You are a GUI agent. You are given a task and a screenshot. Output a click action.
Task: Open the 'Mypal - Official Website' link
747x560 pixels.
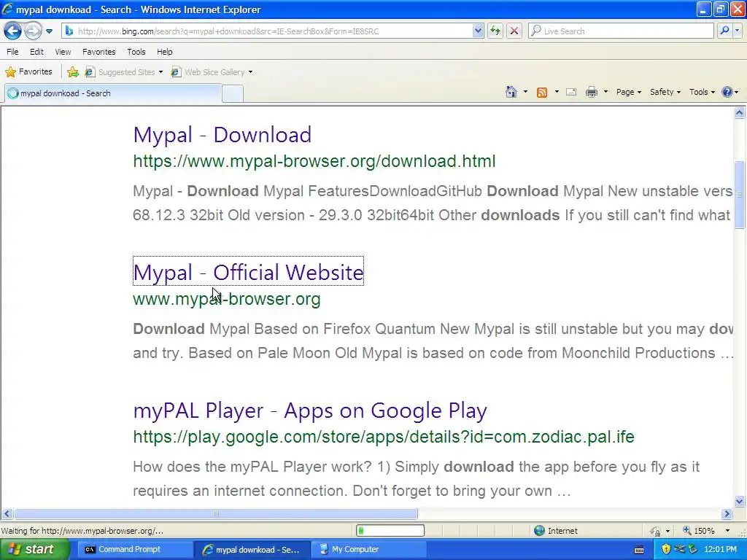(x=248, y=273)
